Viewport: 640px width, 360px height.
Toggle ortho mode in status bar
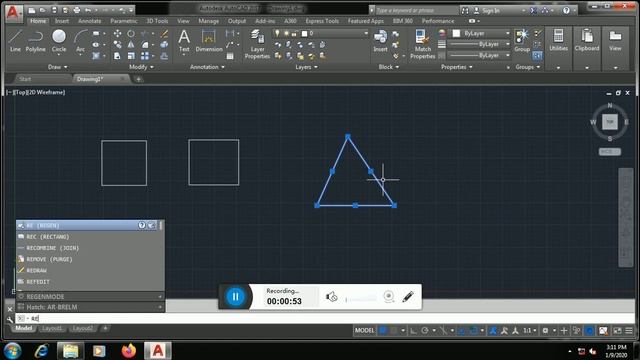tap(413, 330)
